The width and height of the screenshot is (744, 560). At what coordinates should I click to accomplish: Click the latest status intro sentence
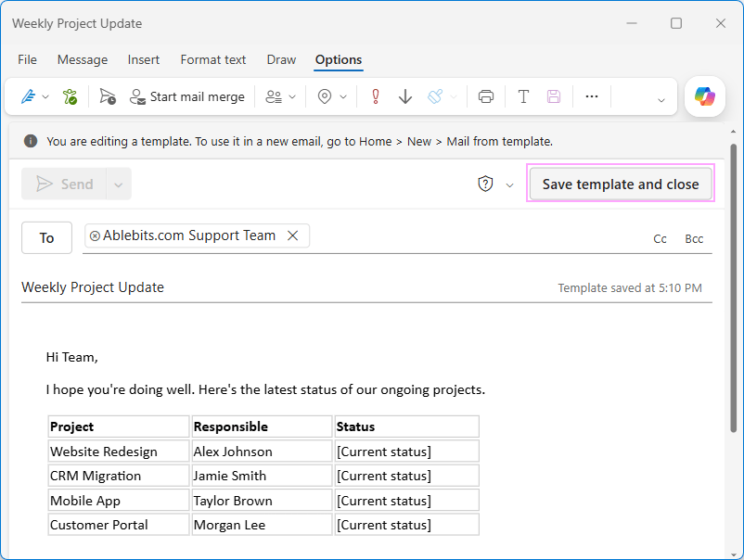tap(265, 389)
